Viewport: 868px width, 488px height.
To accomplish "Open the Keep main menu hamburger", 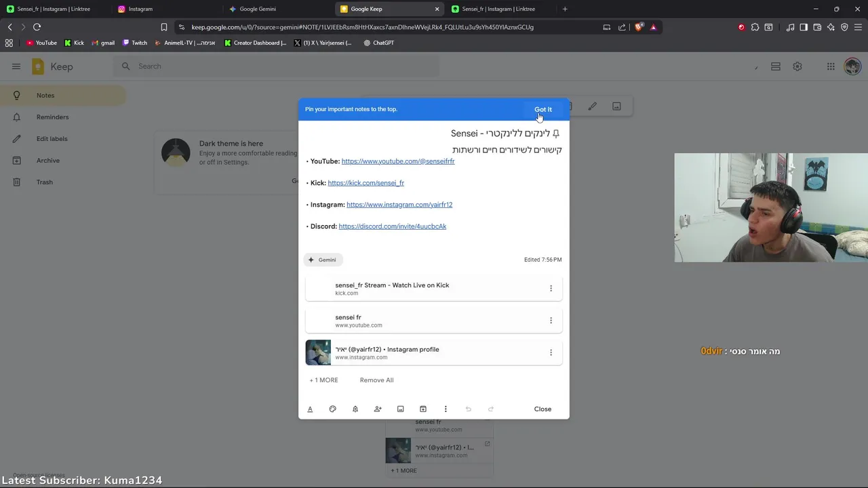I will click(x=16, y=66).
